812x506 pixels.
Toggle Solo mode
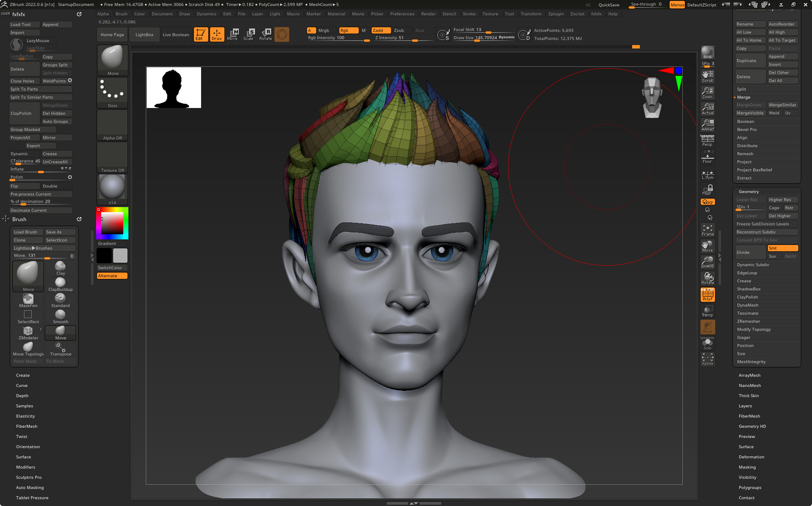click(707, 344)
